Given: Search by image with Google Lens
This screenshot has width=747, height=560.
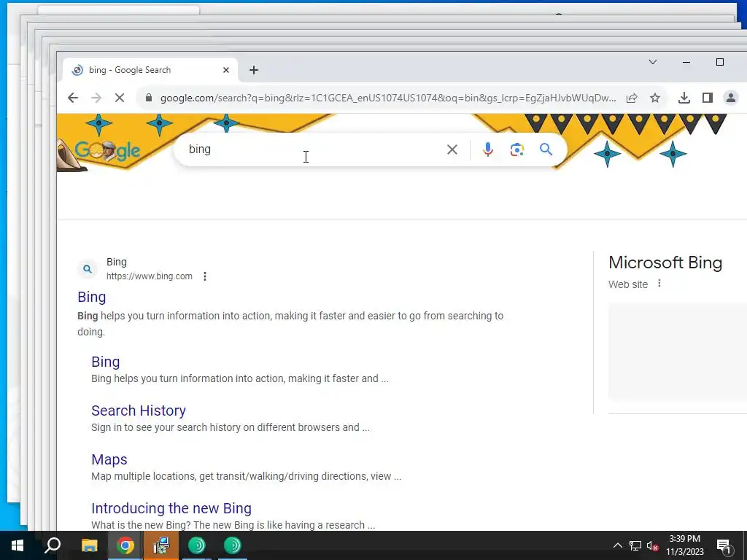Looking at the screenshot, I should click(517, 149).
